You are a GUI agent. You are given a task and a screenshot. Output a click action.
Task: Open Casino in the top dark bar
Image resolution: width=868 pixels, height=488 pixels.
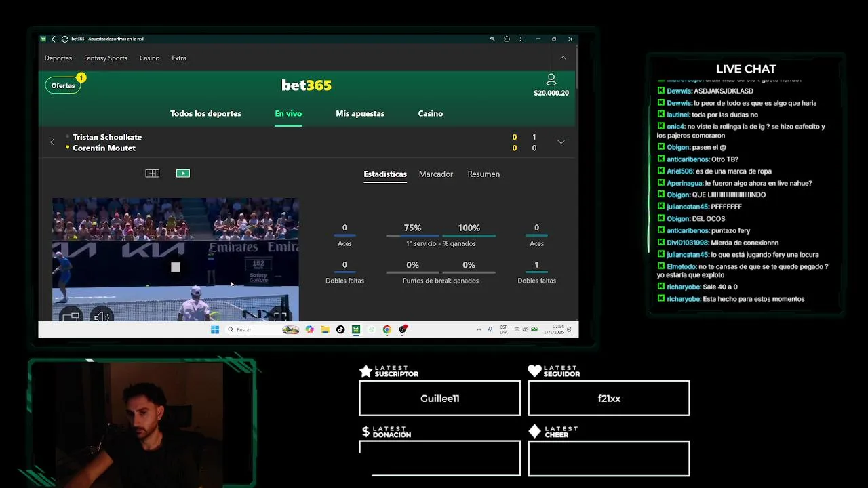[150, 58]
